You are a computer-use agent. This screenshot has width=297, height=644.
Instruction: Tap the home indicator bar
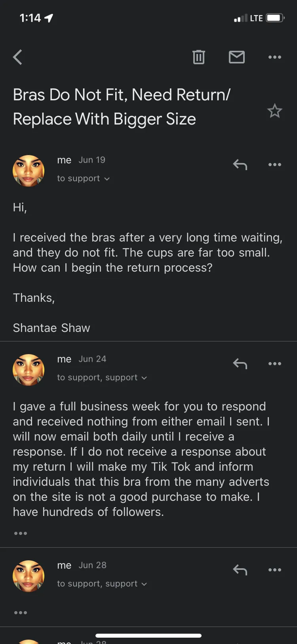click(x=148, y=636)
